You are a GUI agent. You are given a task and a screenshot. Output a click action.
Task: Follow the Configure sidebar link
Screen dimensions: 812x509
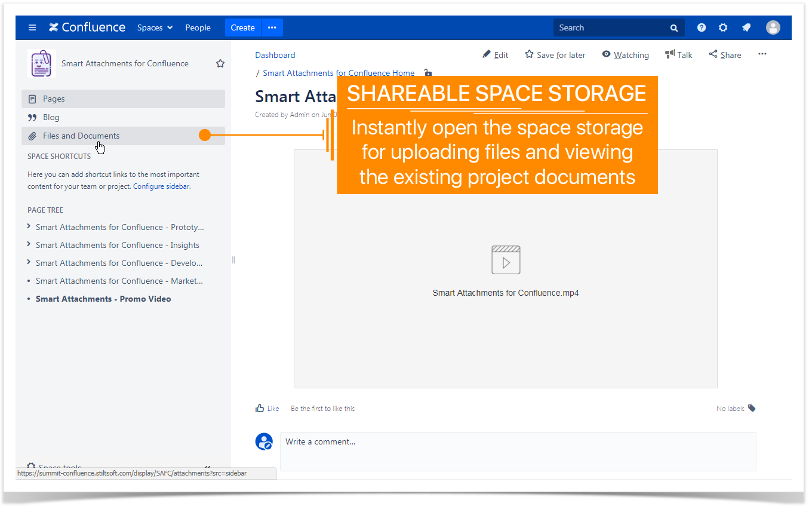click(162, 186)
